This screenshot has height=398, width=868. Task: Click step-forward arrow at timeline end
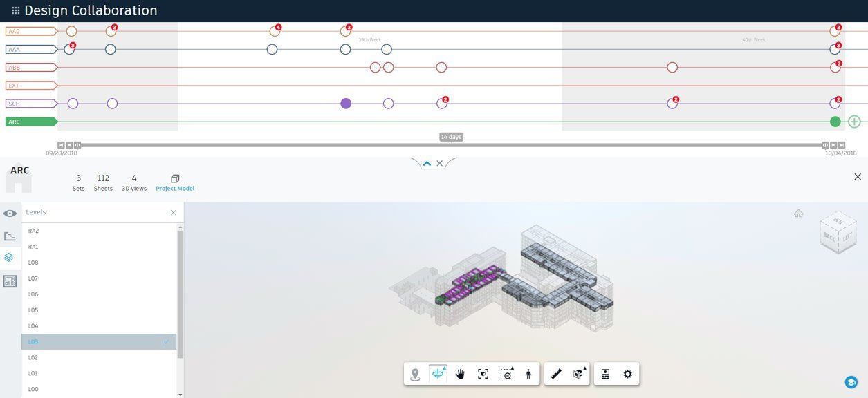[x=833, y=145]
